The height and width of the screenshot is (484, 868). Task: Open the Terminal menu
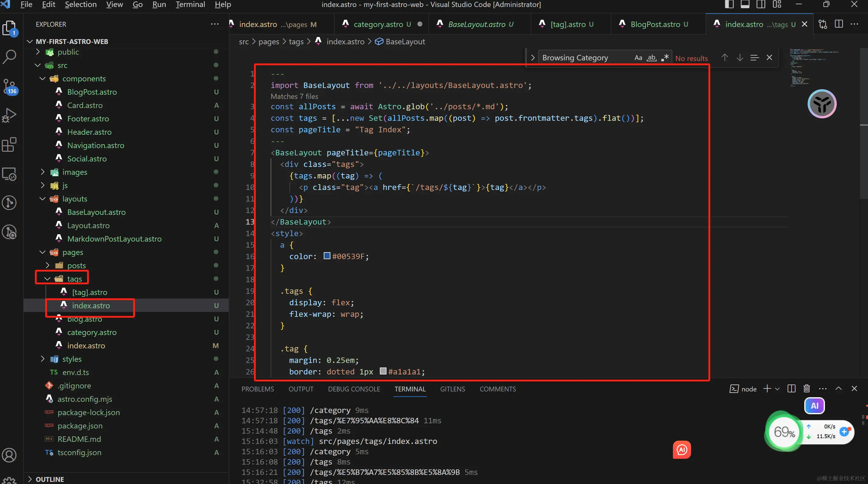190,4
